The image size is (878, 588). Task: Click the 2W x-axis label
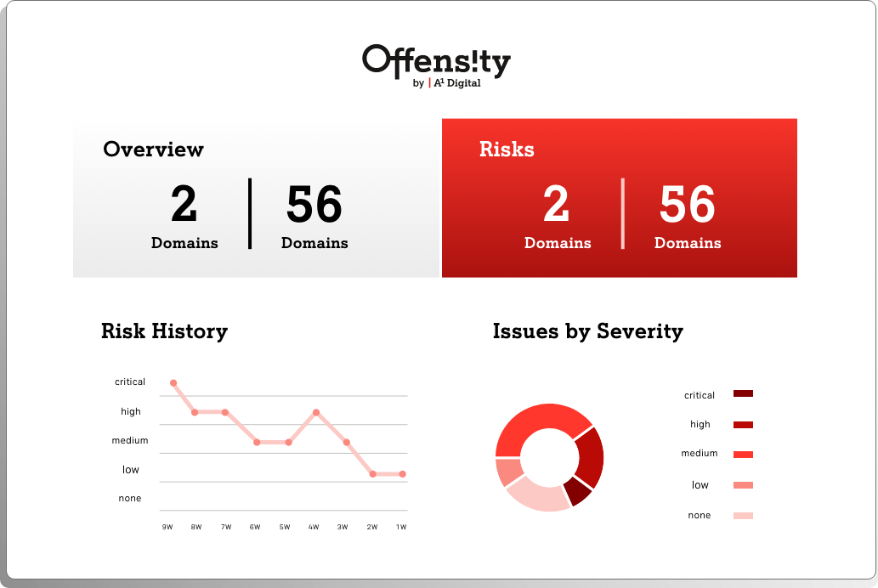(372, 527)
